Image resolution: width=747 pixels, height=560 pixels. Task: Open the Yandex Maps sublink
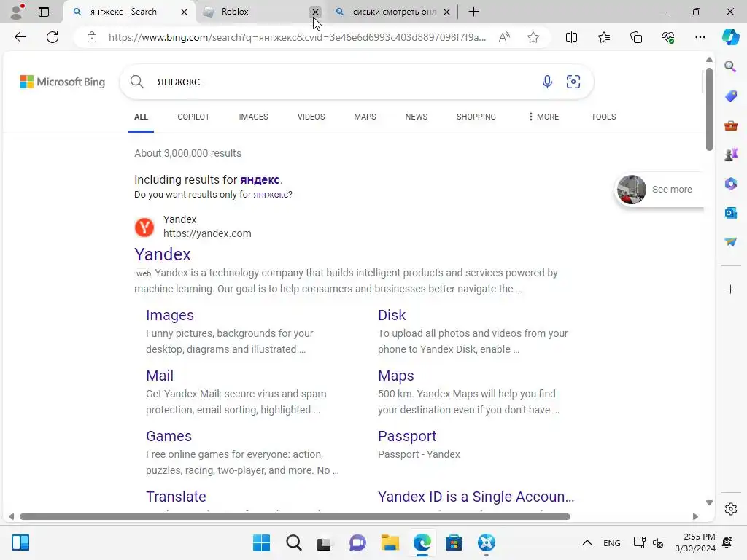pyautogui.click(x=396, y=376)
